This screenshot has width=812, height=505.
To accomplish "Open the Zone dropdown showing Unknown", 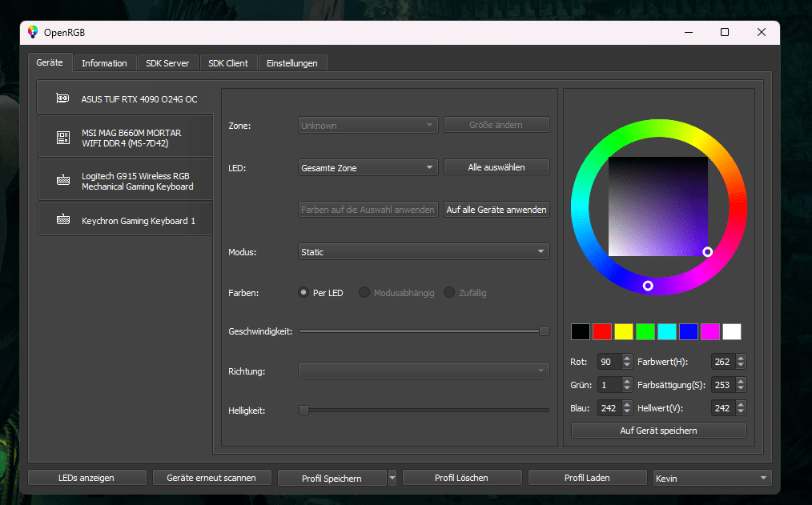I will pyautogui.click(x=368, y=125).
